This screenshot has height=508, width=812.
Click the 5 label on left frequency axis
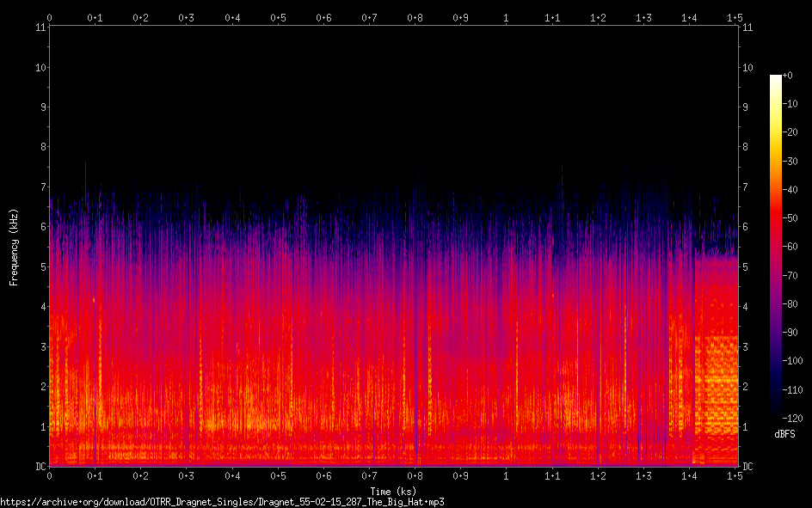click(42, 267)
